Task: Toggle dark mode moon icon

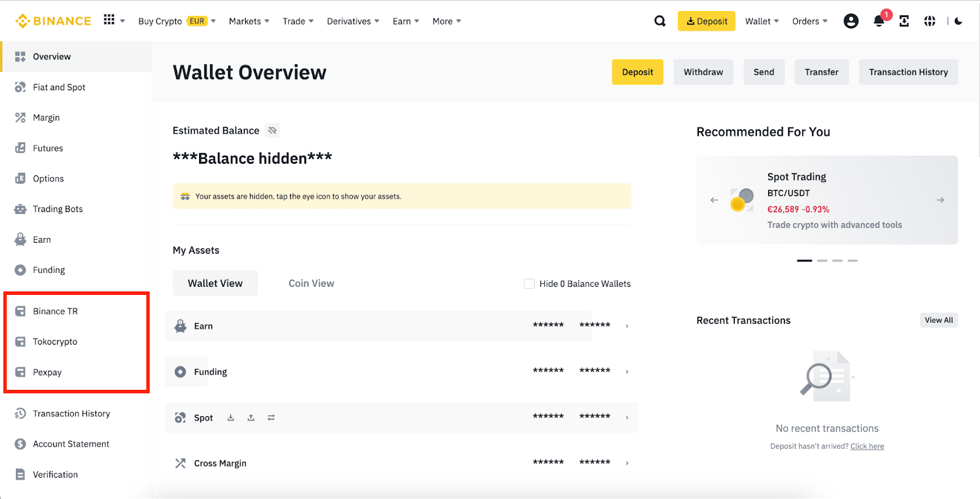Action: click(x=959, y=21)
